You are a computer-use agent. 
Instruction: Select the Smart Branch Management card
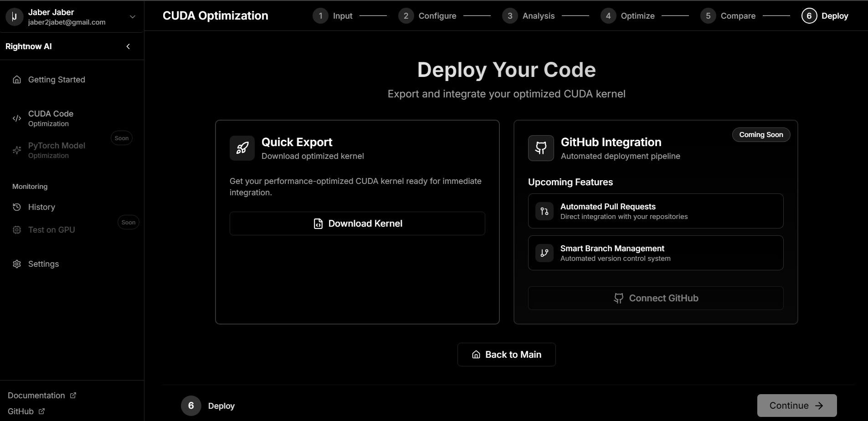656,253
